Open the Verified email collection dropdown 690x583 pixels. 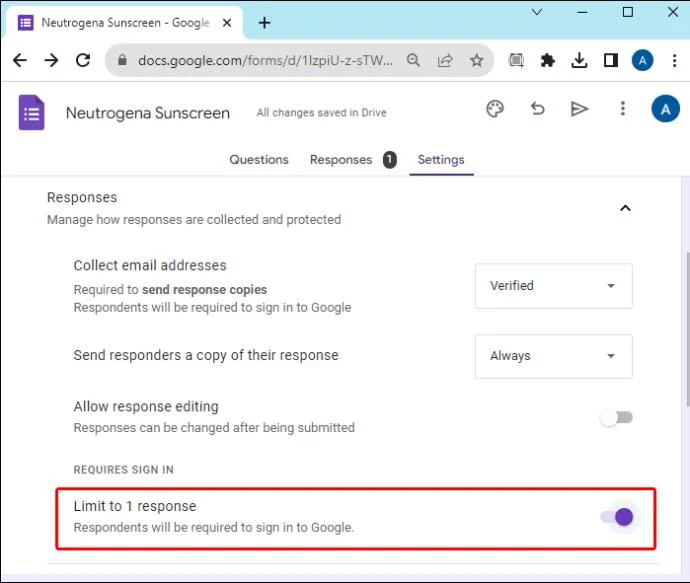554,286
